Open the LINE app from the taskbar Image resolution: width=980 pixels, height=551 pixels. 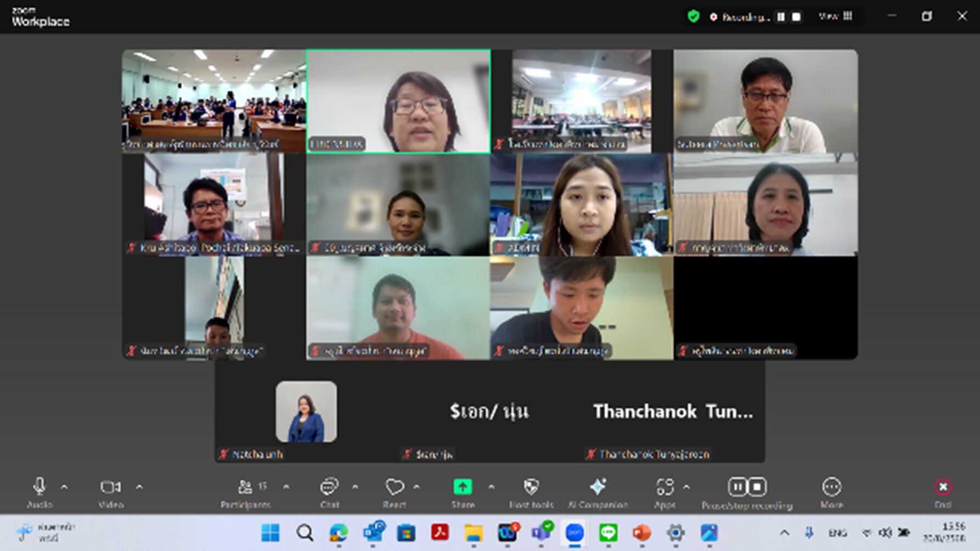(x=608, y=532)
